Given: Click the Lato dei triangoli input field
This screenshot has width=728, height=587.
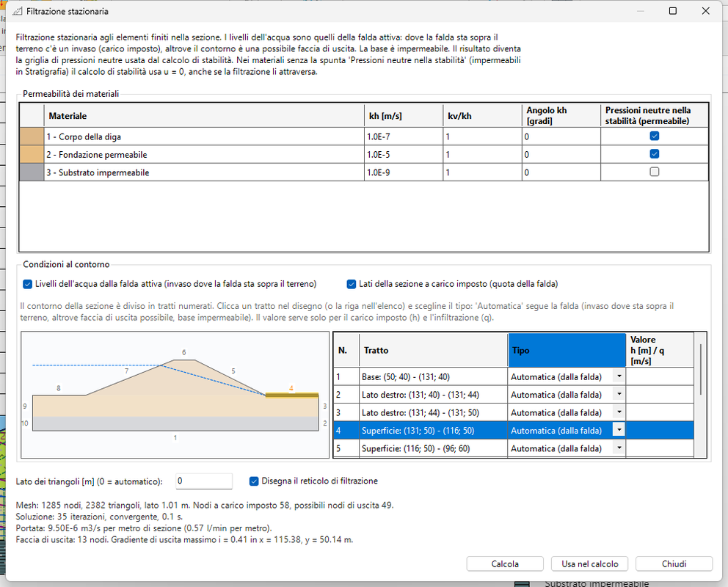Looking at the screenshot, I should [x=204, y=481].
